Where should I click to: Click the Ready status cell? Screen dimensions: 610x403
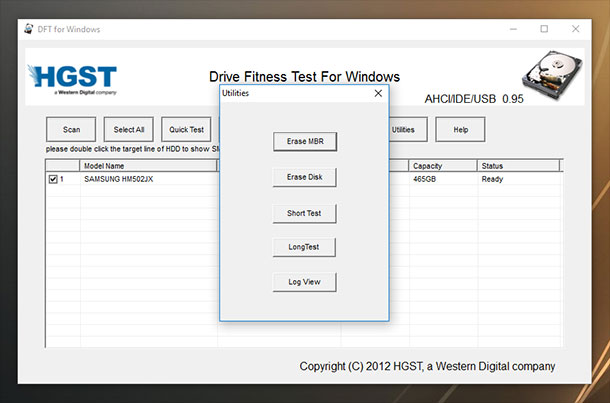[x=492, y=179]
